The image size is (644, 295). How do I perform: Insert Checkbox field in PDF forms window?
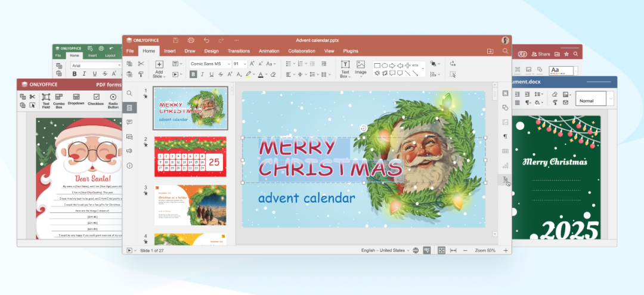pos(97,100)
